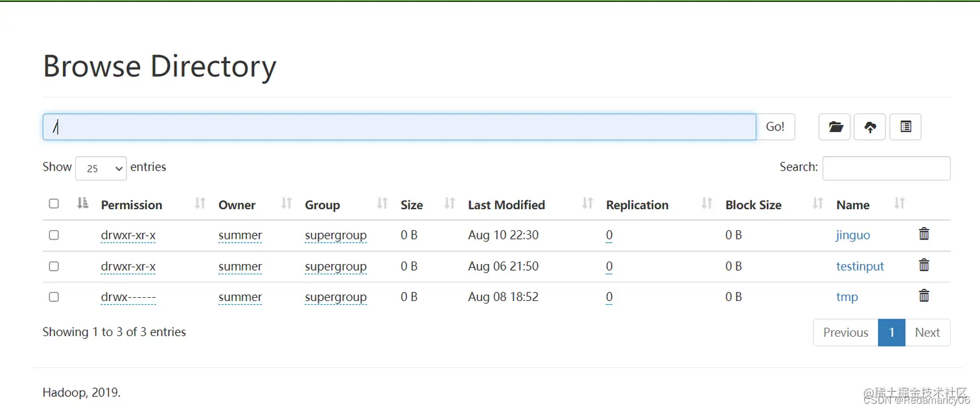Edit the drwx------ permission of tmp
Viewport: 980px width, 412px height.
128,297
